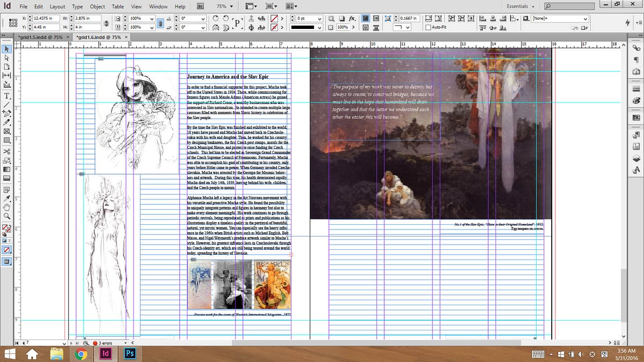Toggle the Auto-Fit checkbox

[428, 27]
